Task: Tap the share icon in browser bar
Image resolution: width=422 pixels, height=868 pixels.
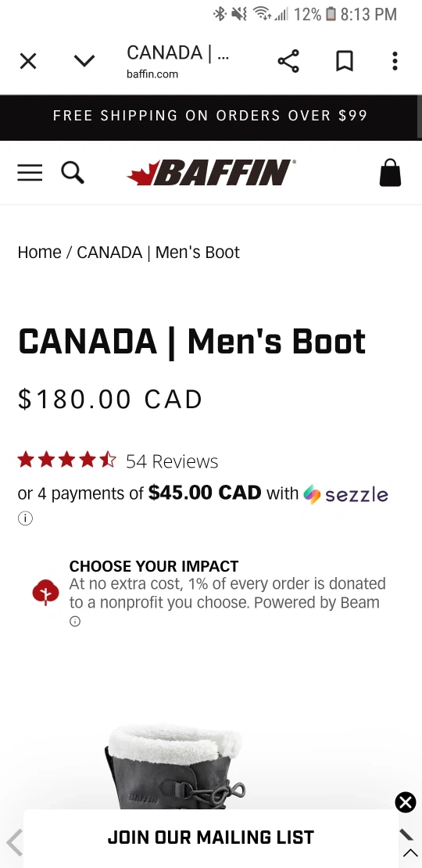Action: pyautogui.click(x=288, y=61)
